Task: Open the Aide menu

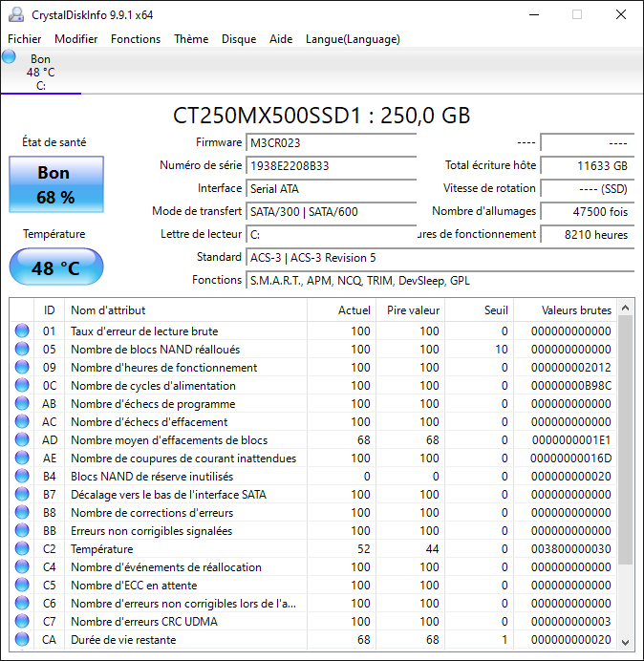Action: [281, 39]
